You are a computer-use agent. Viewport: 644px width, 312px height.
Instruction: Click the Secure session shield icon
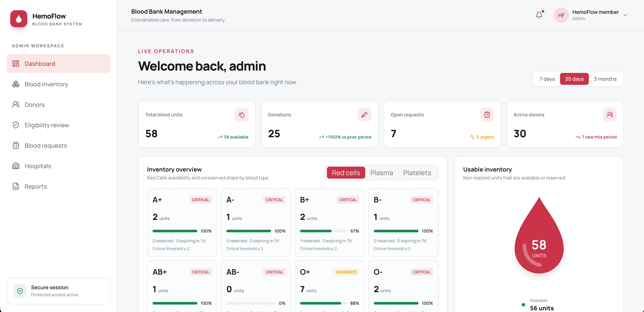(20, 291)
